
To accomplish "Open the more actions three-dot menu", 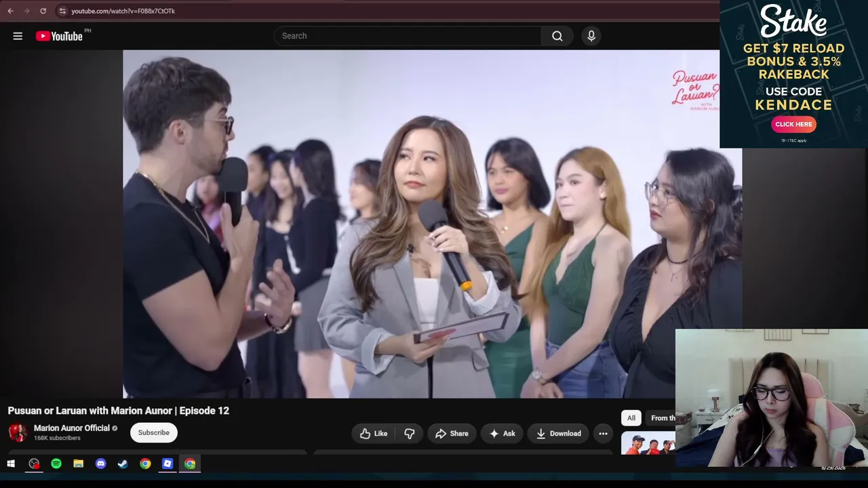I will click(603, 434).
